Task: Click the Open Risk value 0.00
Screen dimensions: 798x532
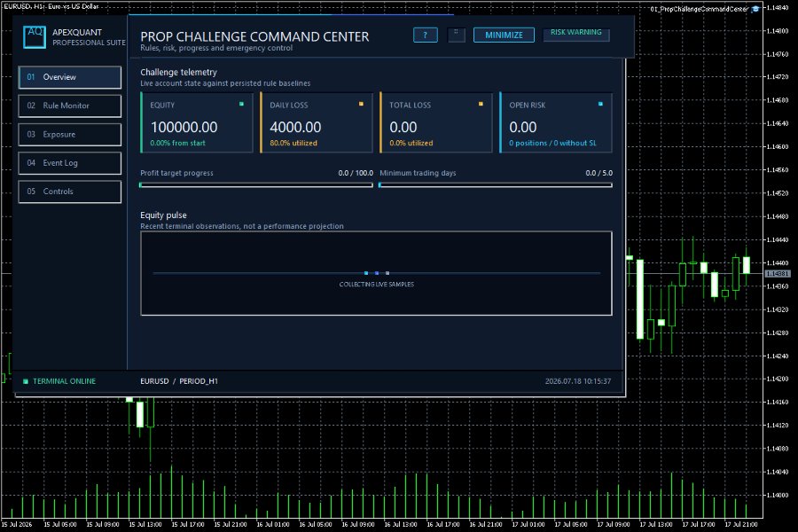Action: pyautogui.click(x=523, y=127)
